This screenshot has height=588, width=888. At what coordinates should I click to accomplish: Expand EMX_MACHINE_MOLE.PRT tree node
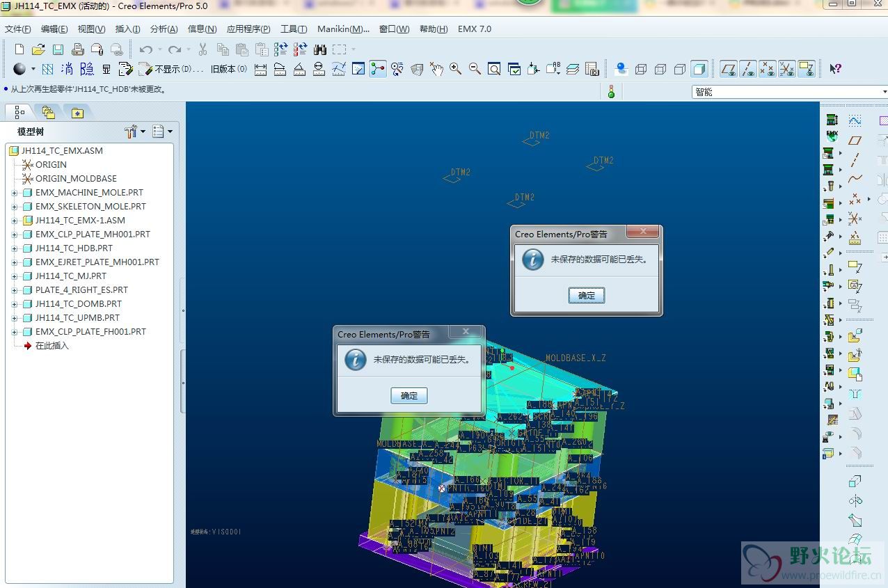pos(15,193)
